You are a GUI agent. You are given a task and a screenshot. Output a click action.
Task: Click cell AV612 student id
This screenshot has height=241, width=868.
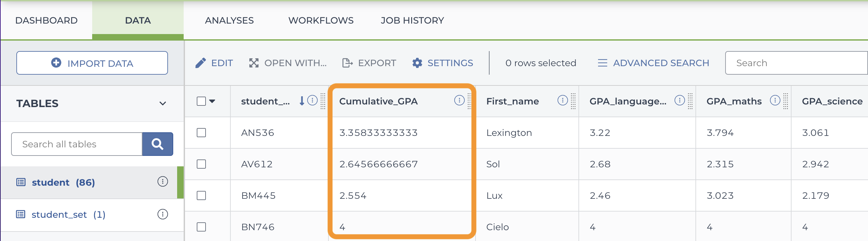(257, 164)
